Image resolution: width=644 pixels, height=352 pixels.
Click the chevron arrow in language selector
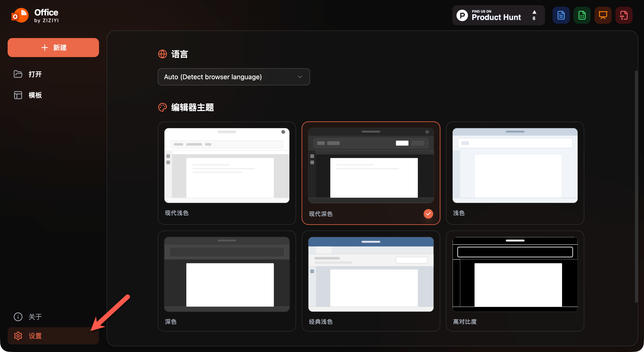300,77
